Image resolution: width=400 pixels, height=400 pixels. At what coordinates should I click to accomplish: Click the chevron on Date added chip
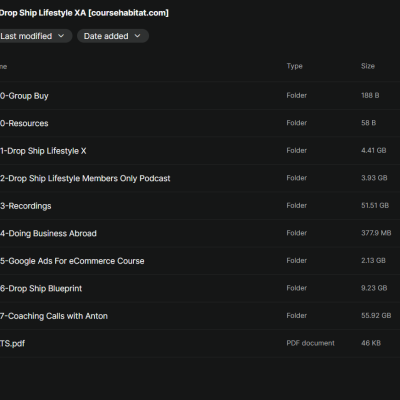pyautogui.click(x=137, y=36)
